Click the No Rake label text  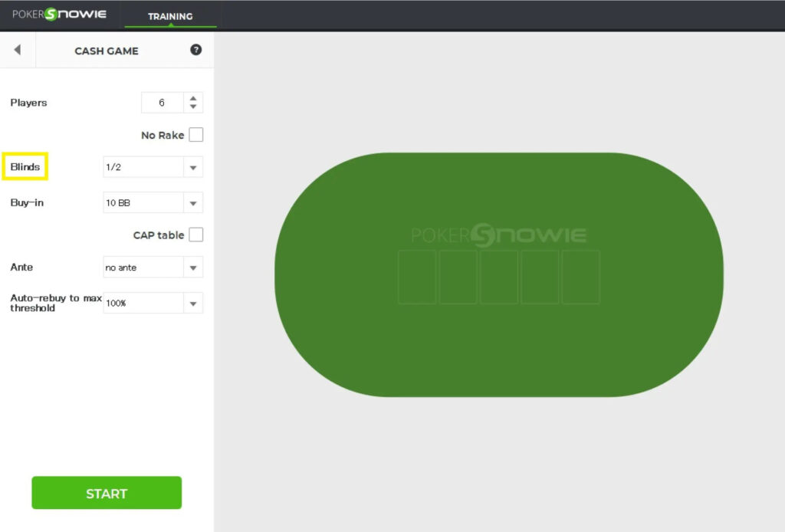coord(163,135)
